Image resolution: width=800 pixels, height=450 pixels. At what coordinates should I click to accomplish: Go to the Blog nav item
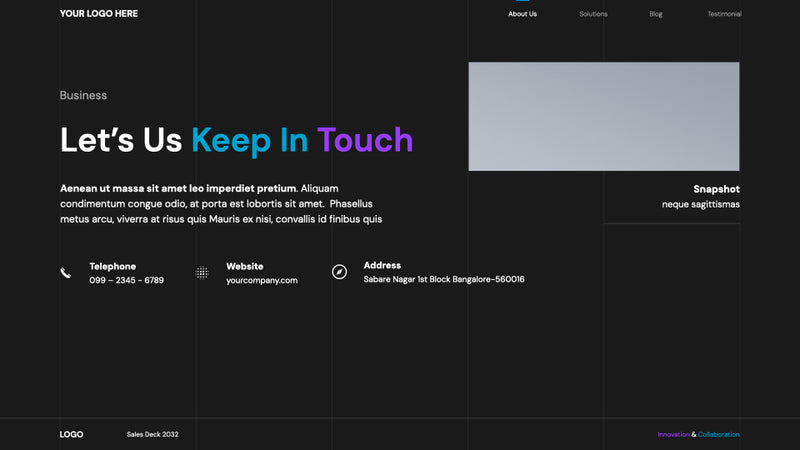point(656,14)
